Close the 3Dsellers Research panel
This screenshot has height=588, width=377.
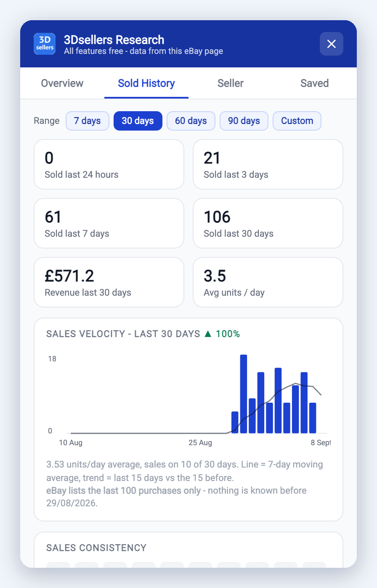pyautogui.click(x=332, y=44)
